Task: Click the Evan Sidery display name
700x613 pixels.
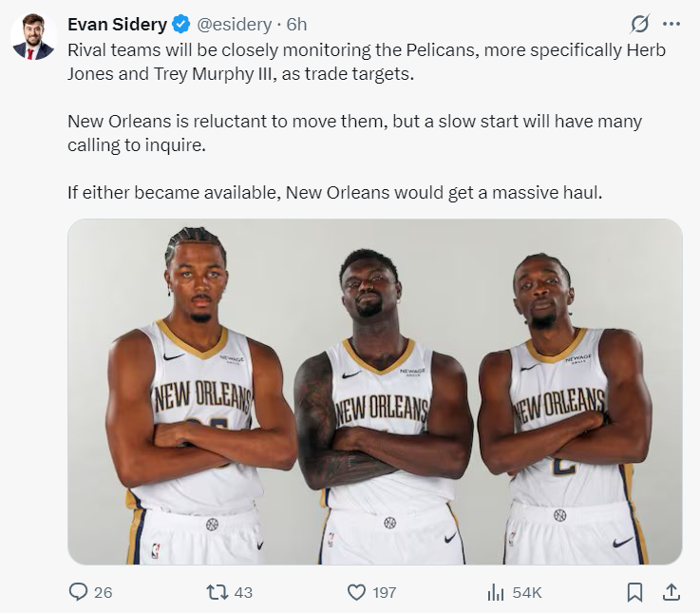Action: tap(117, 25)
